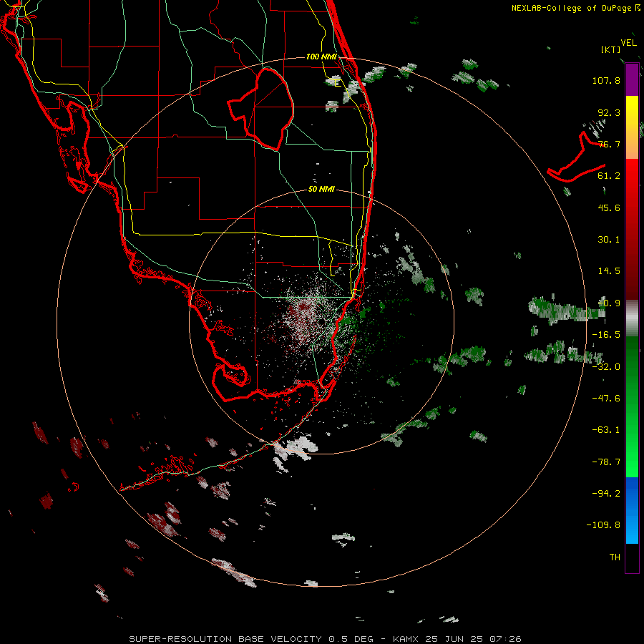
Task: Select the 61.2 velocity scale value
Action: coord(609,176)
